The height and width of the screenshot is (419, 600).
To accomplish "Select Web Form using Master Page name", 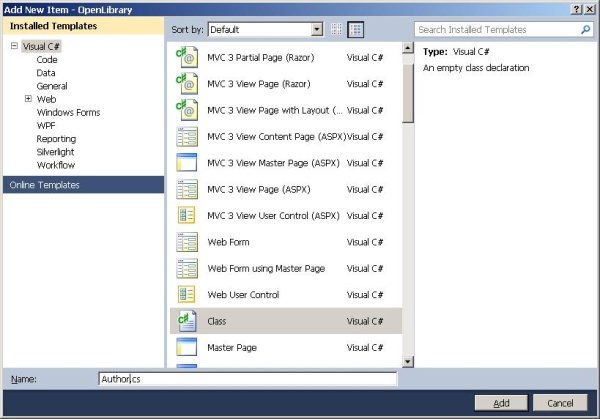I will (266, 268).
